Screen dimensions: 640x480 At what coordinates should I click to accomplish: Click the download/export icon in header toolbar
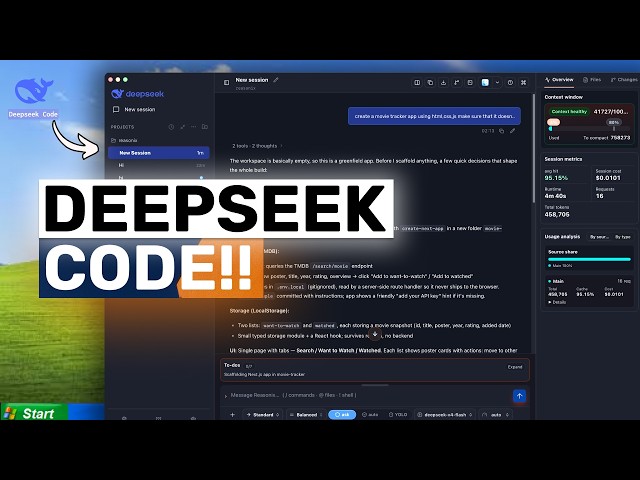pos(443,82)
